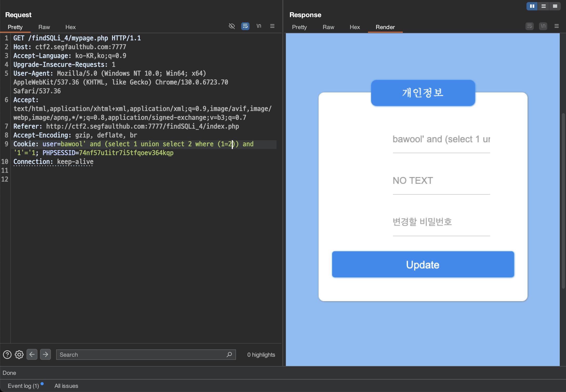The image size is (566, 392).
Task: Open help question mark icon
Action: coord(7,354)
